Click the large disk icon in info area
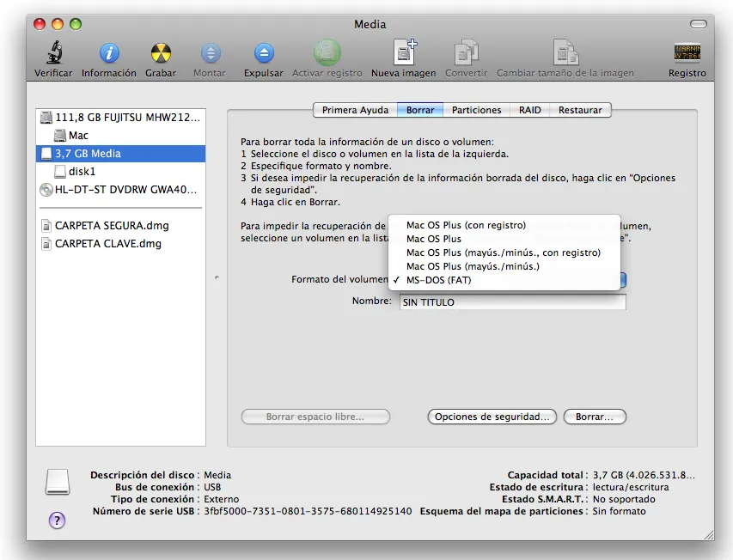Viewport: 733px width, 560px height. (57, 482)
